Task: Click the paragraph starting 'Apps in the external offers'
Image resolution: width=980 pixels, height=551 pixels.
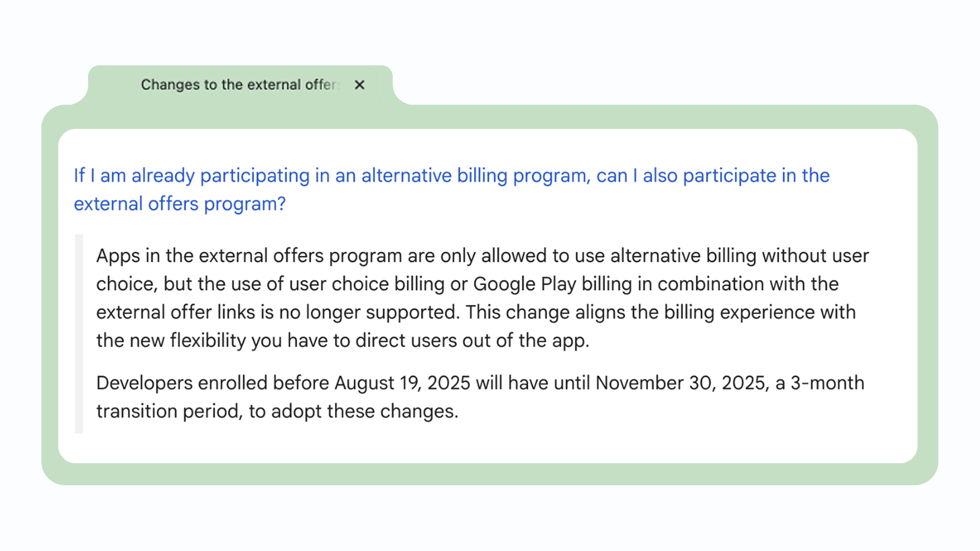Action: [482, 298]
